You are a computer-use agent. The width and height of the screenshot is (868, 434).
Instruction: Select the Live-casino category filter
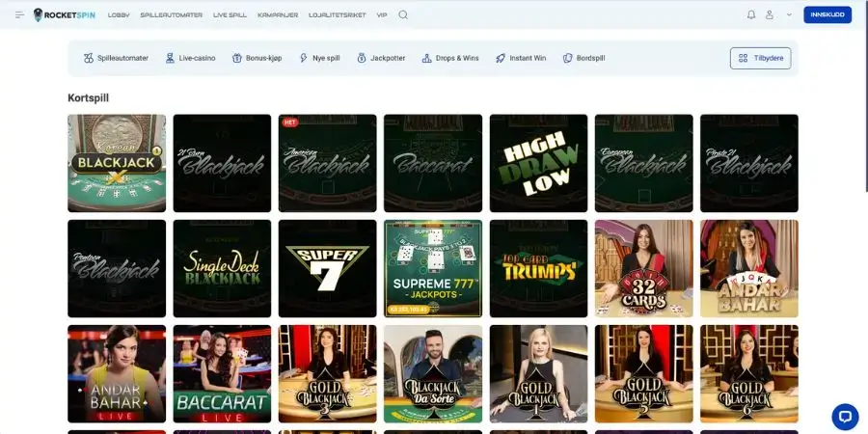pos(190,58)
